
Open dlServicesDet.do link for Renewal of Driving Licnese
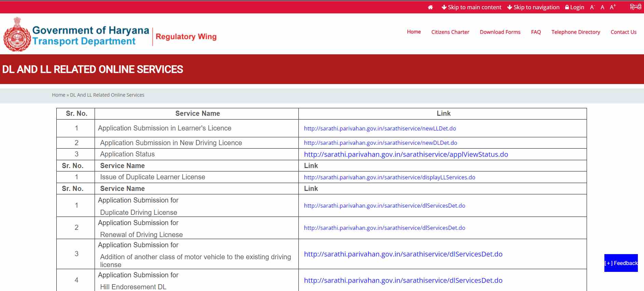pyautogui.click(x=384, y=228)
